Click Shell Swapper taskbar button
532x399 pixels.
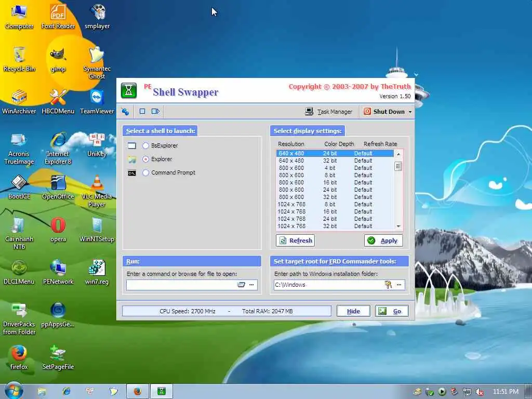click(162, 392)
